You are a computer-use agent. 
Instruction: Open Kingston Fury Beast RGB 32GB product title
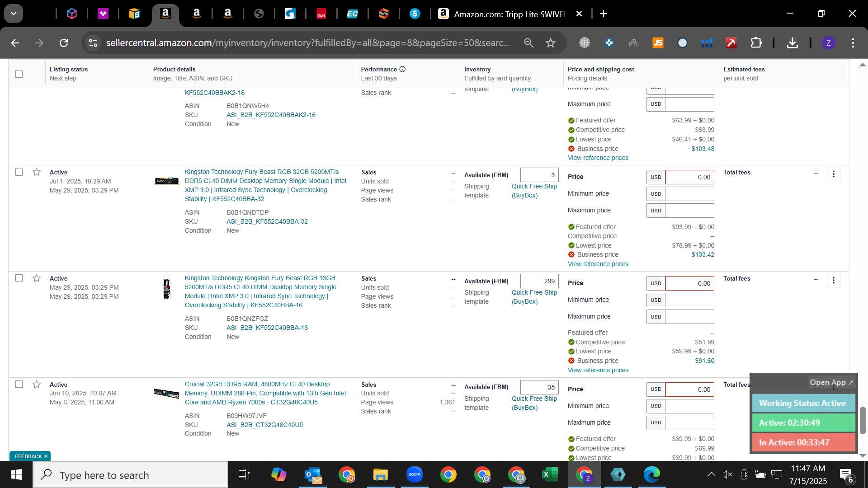tap(265, 185)
